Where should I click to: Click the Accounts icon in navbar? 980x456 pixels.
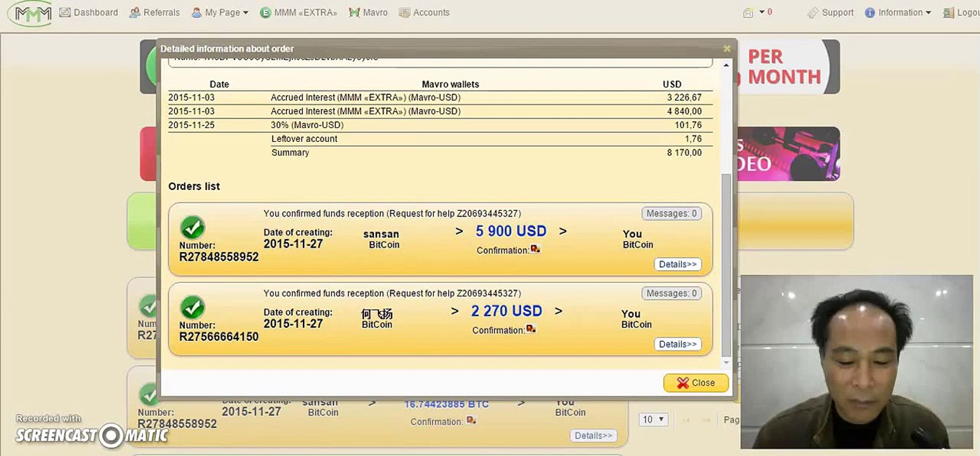(404, 13)
